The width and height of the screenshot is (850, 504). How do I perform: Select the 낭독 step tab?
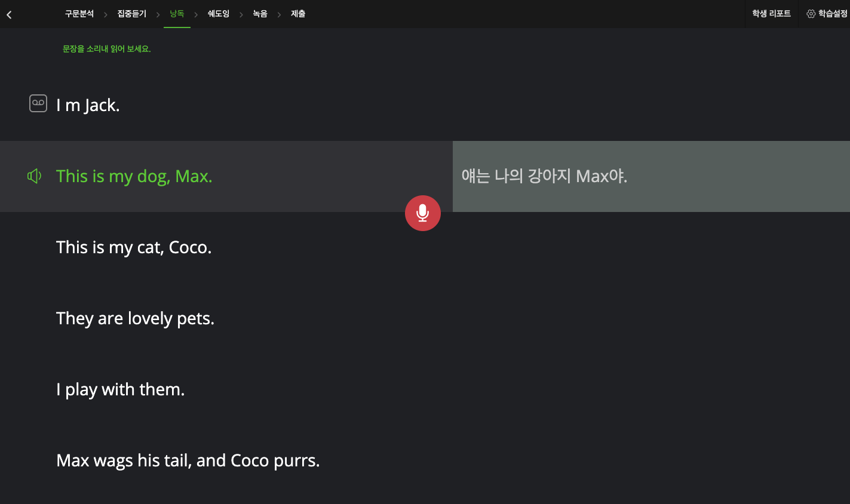pyautogui.click(x=177, y=14)
